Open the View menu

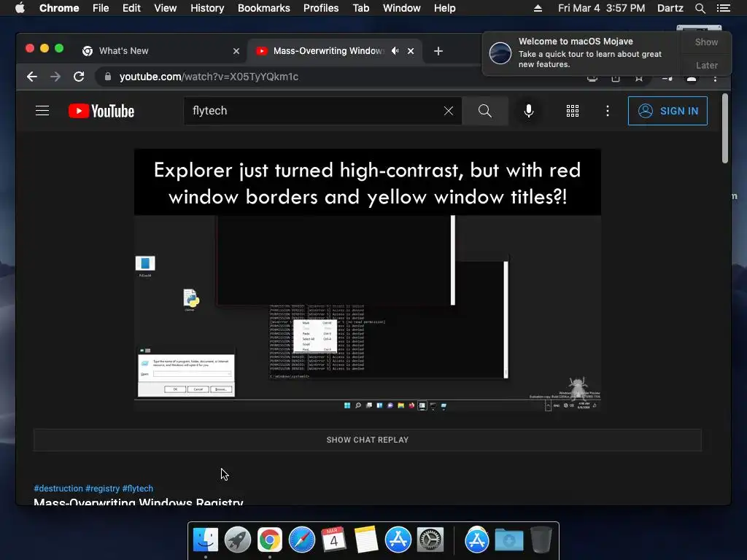coord(166,8)
